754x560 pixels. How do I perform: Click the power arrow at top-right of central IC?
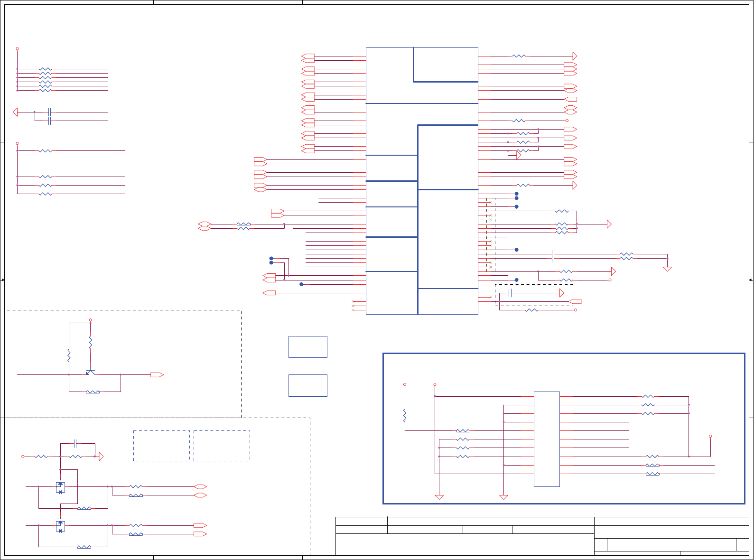pyautogui.click(x=575, y=56)
